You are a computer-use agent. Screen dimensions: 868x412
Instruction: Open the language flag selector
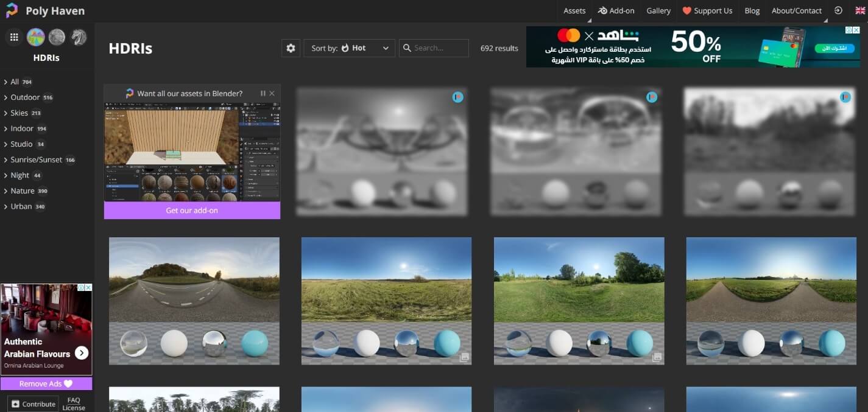[859, 10]
